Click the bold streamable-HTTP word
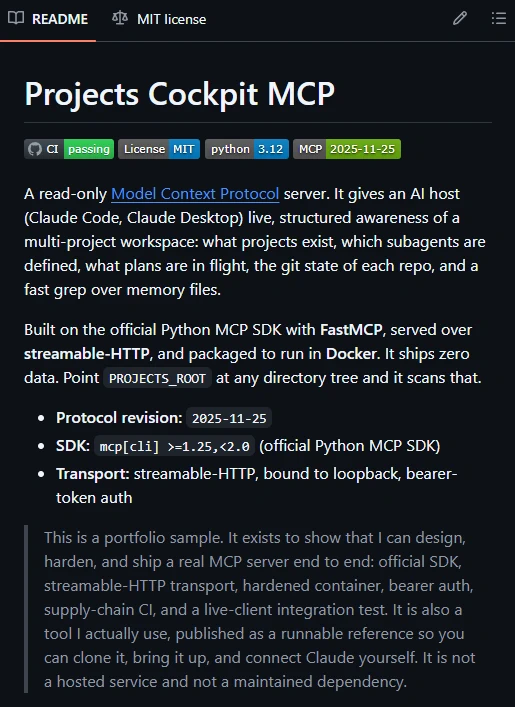515x707 pixels. point(87,354)
